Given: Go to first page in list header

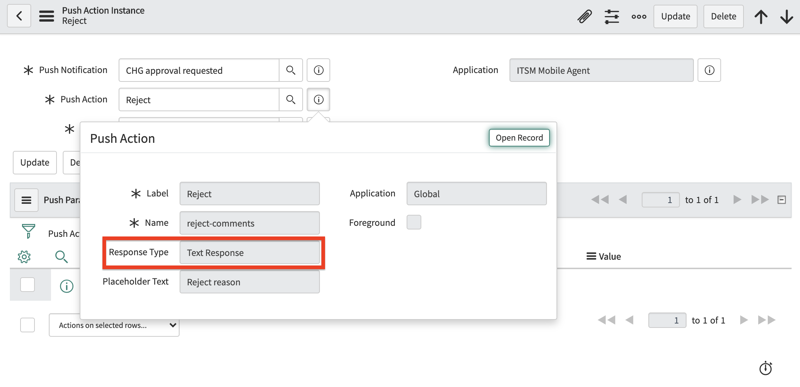Looking at the screenshot, I should [x=599, y=199].
